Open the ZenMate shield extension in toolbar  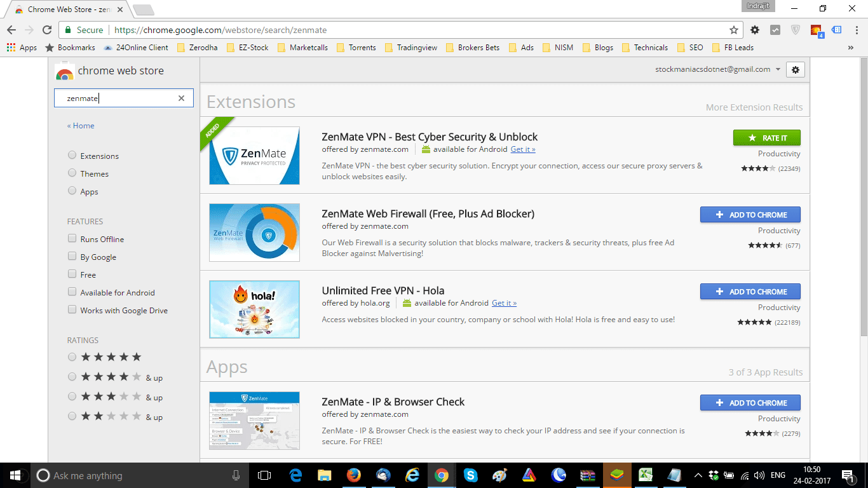pos(796,30)
